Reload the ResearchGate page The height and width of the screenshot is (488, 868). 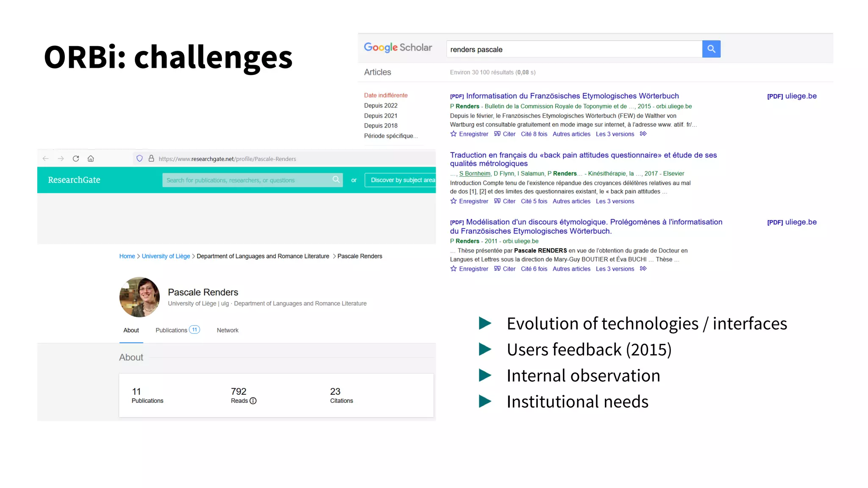pos(76,159)
